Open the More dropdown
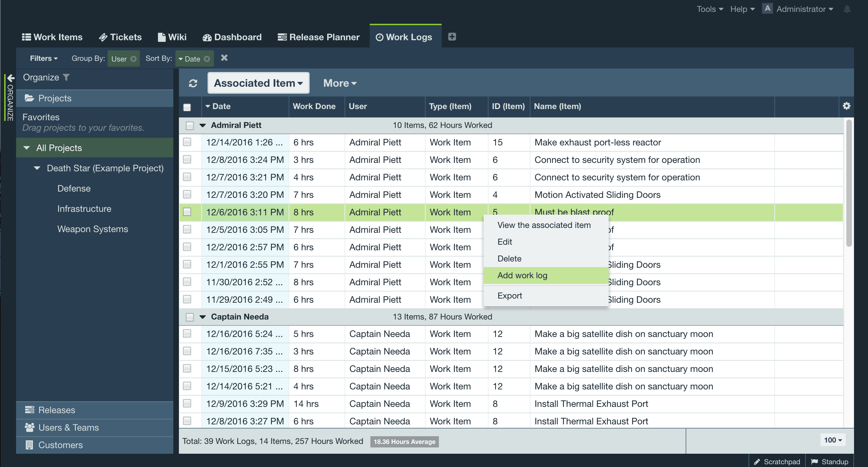Viewport: 868px width, 467px height. pyautogui.click(x=339, y=83)
